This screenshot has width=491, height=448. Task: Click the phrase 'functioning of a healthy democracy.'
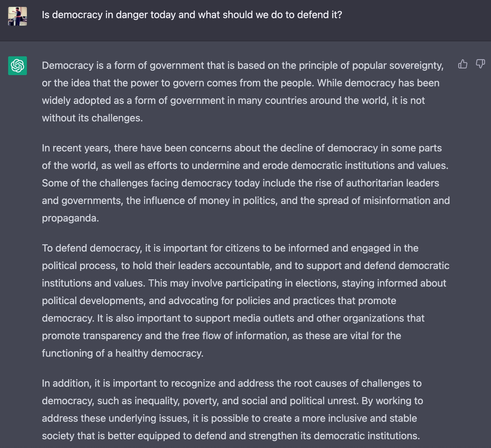coord(123,353)
